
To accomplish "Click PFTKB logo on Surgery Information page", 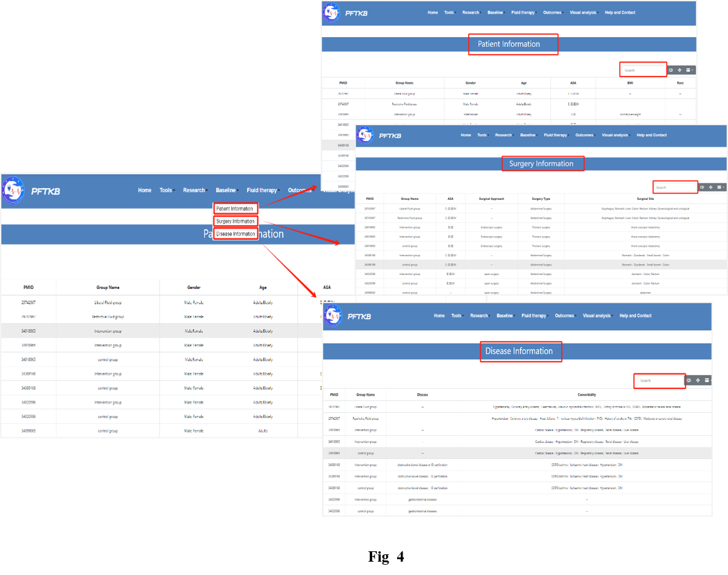I will pos(365,135).
